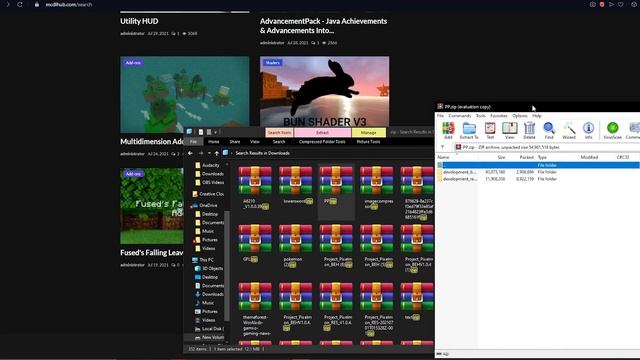Open the Audacity folder in Explorer sidebar
Screen dimensions: 640x360
click(211, 165)
